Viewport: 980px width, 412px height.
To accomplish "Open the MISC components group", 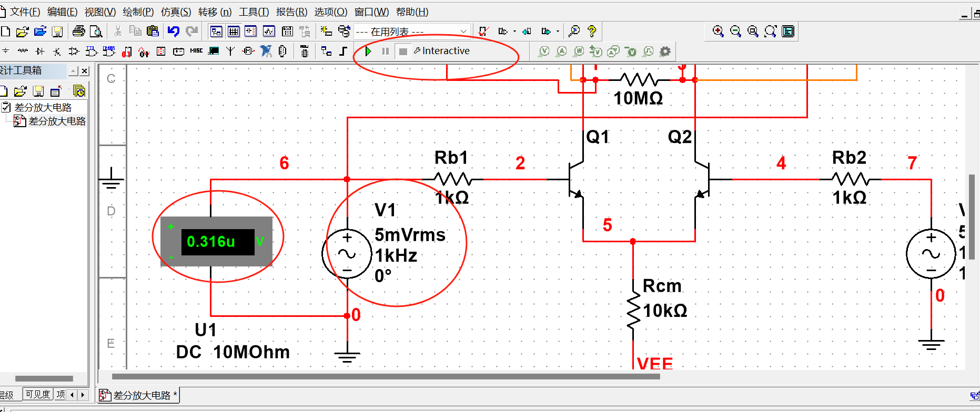I will pyautogui.click(x=196, y=51).
